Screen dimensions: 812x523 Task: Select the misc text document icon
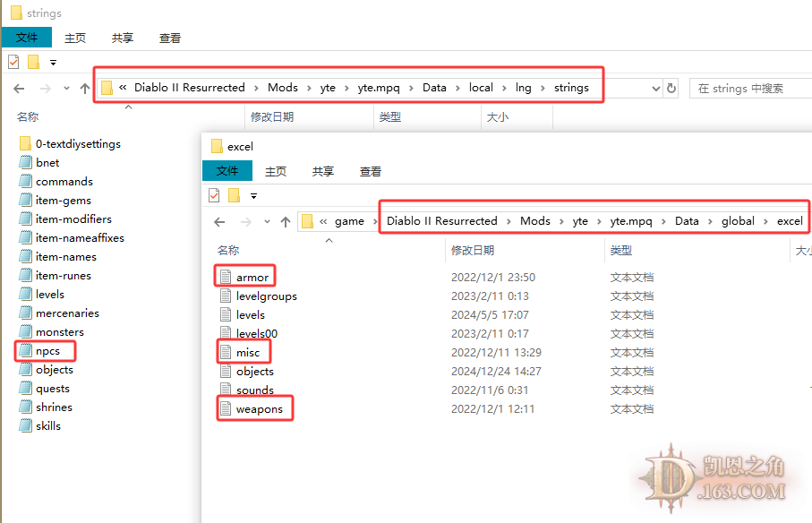click(x=226, y=352)
